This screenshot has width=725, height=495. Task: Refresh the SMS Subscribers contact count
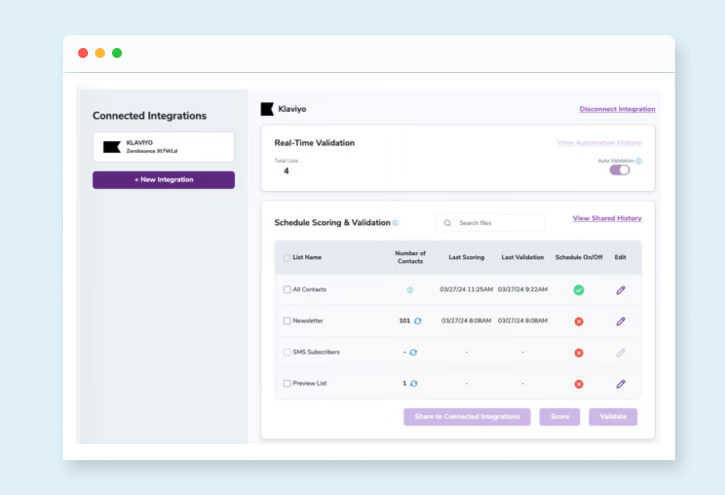pos(413,352)
